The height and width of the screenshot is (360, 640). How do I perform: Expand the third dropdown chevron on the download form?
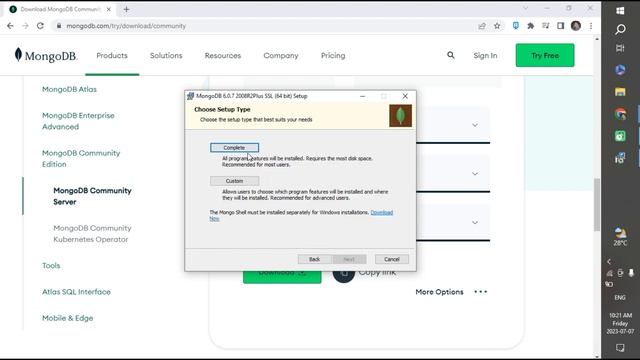(475, 222)
